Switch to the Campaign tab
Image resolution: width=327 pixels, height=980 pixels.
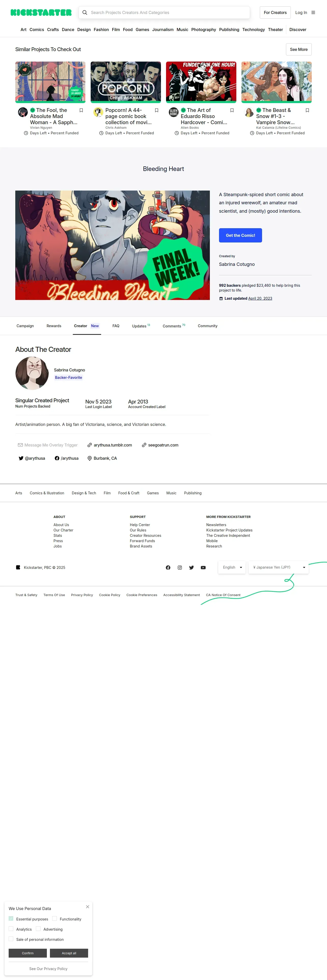[x=25, y=326]
